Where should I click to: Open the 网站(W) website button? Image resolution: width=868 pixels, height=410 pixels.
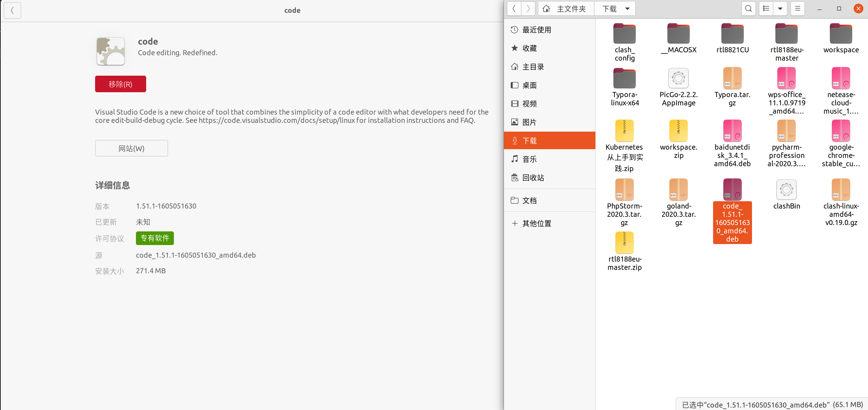(x=131, y=148)
